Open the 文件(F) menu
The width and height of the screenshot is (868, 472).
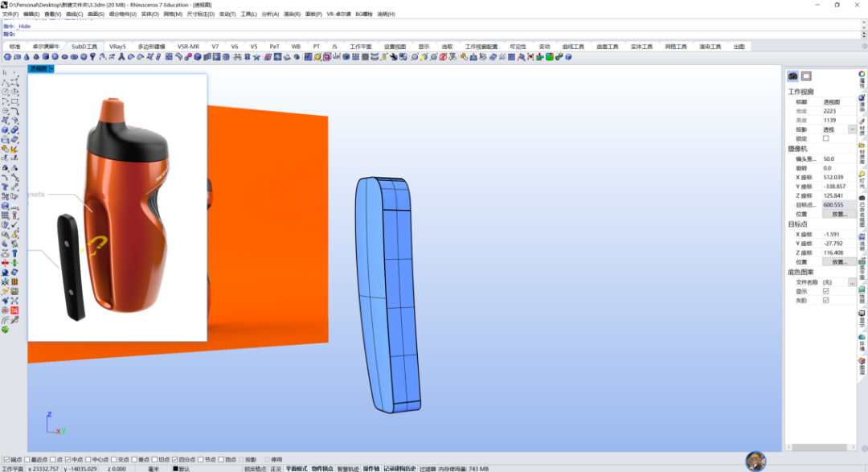tap(10, 14)
